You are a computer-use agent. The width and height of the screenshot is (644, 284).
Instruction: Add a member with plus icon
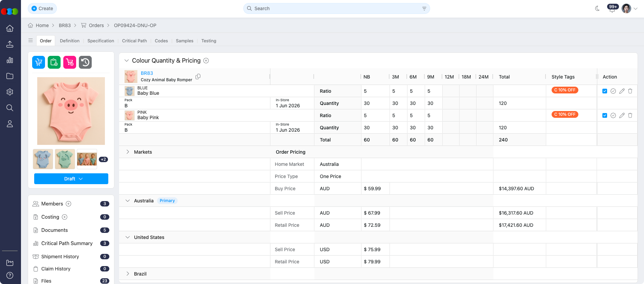(x=68, y=204)
